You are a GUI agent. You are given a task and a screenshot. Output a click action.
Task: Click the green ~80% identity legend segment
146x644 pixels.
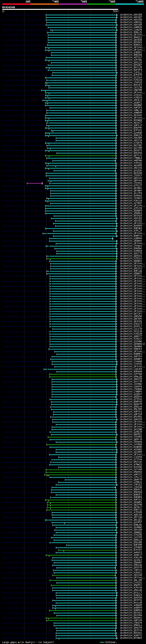click(x=101, y=4)
